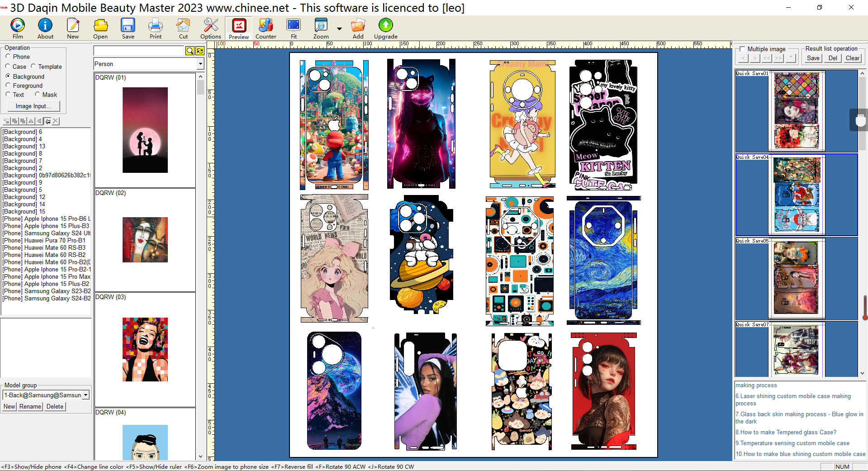Screen dimensions: 868x471
Task: Click the thumbnail list scroll down arrow
Action: coord(201,457)
